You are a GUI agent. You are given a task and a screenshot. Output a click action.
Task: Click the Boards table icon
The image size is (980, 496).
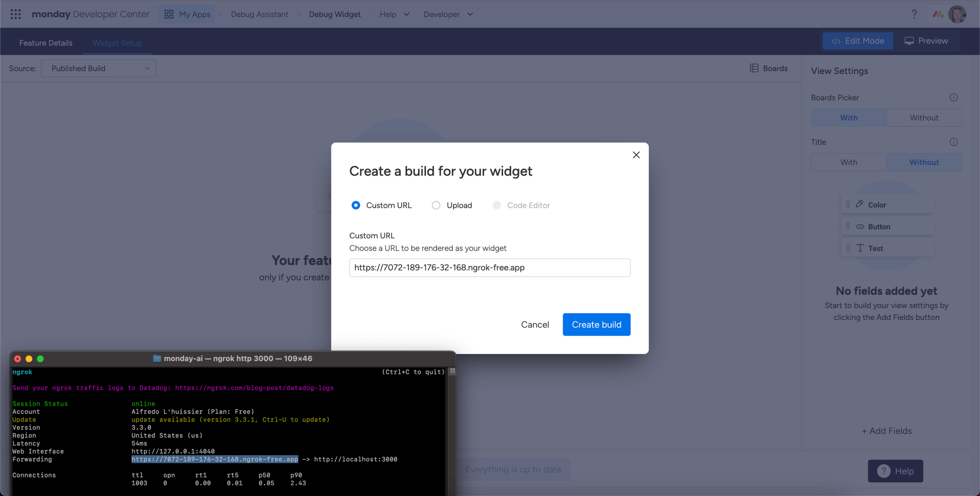pyautogui.click(x=754, y=68)
